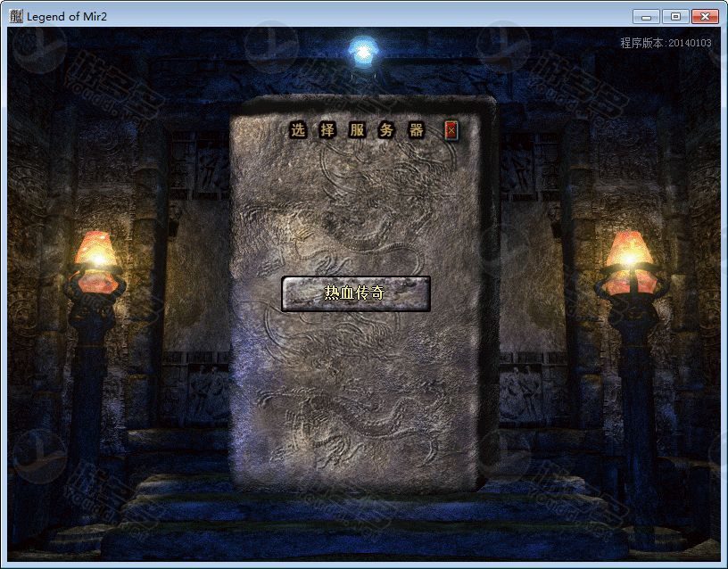Maximize the Legend of Mir2 window
This screenshot has height=569, width=728.
675,17
